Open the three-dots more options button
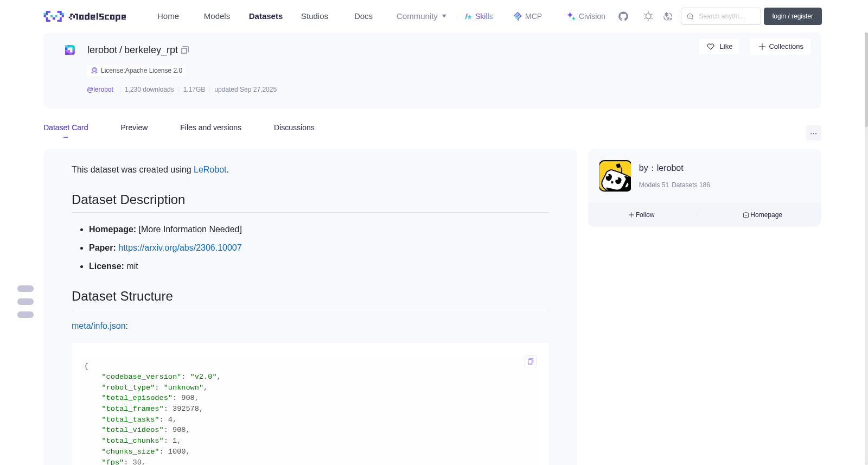Viewport: 868px width, 465px height. (x=813, y=133)
